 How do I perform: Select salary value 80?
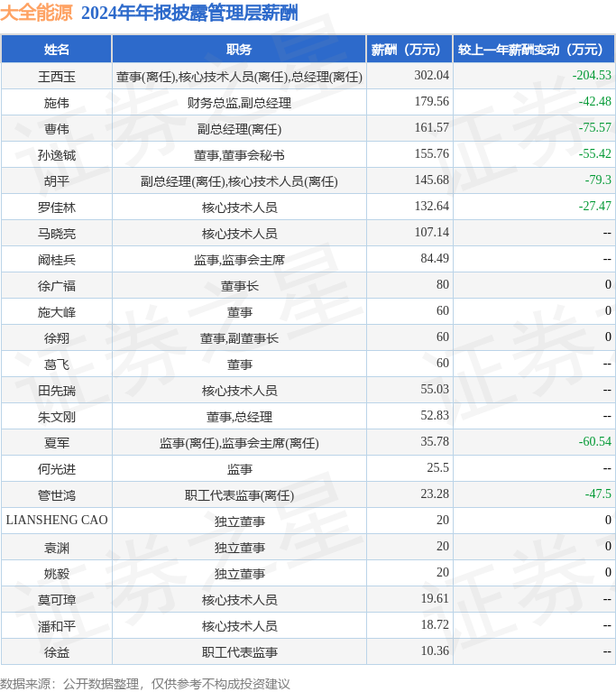coord(443,284)
